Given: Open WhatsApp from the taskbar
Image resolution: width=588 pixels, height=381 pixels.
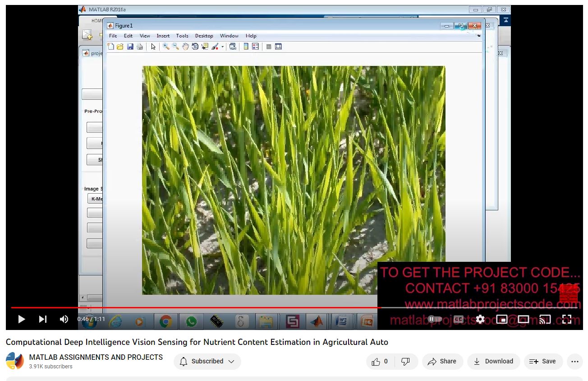Looking at the screenshot, I should tap(191, 321).
